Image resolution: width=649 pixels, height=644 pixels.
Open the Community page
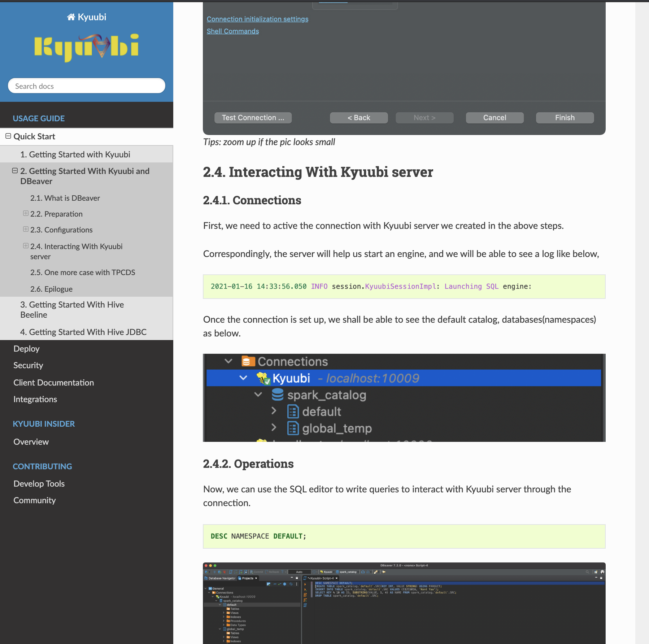[35, 500]
